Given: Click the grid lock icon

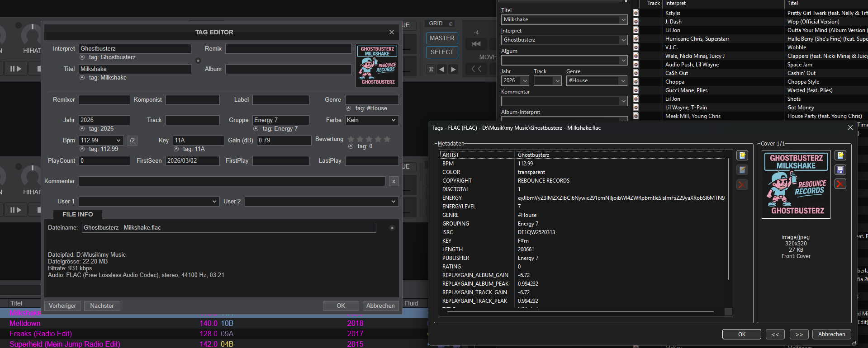Looking at the screenshot, I should pos(451,24).
